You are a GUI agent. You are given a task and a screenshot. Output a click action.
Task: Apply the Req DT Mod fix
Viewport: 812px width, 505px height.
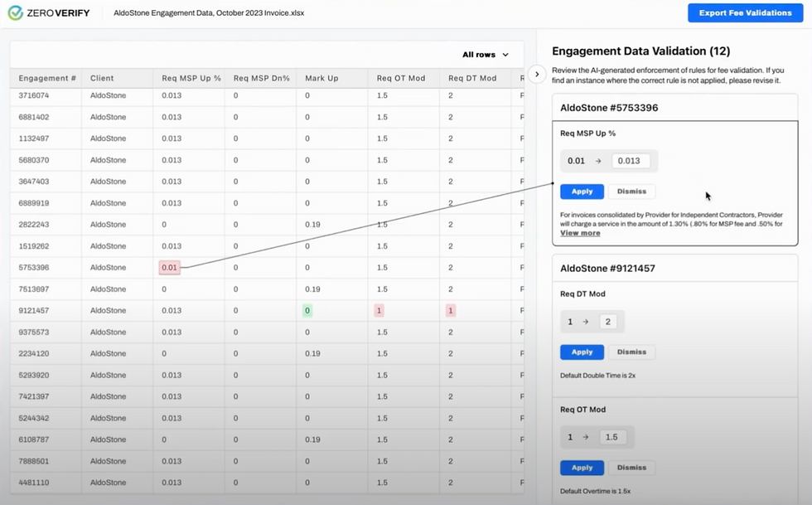(x=582, y=352)
